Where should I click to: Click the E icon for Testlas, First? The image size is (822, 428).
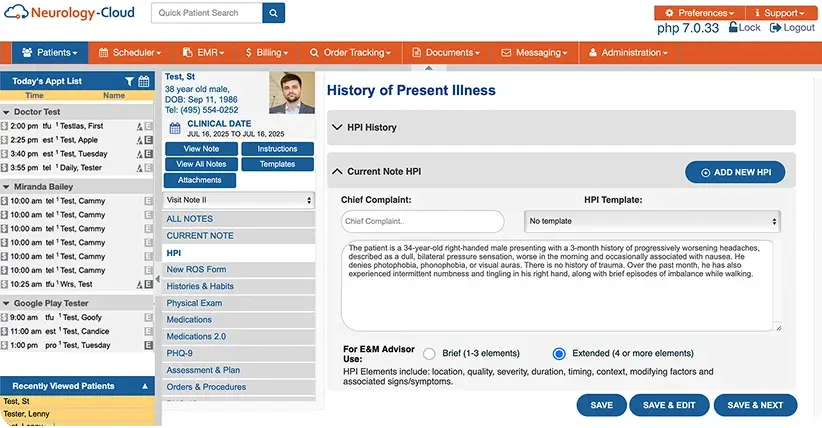(x=148, y=126)
